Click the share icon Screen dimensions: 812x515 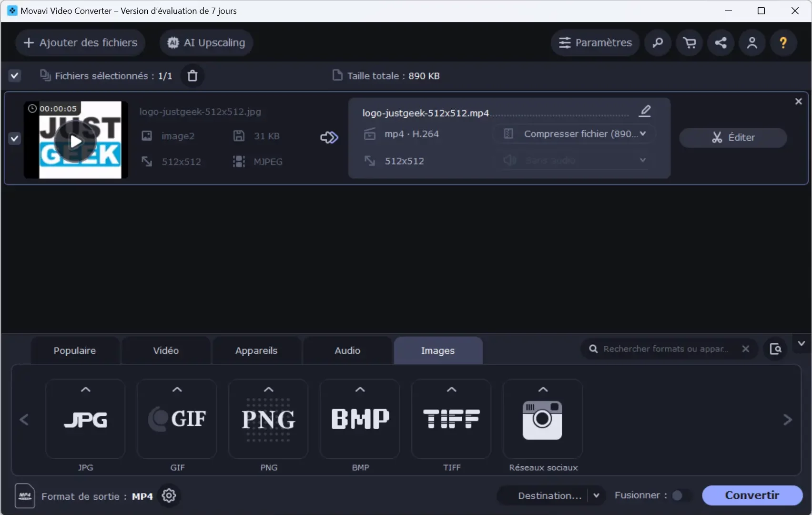tap(721, 42)
